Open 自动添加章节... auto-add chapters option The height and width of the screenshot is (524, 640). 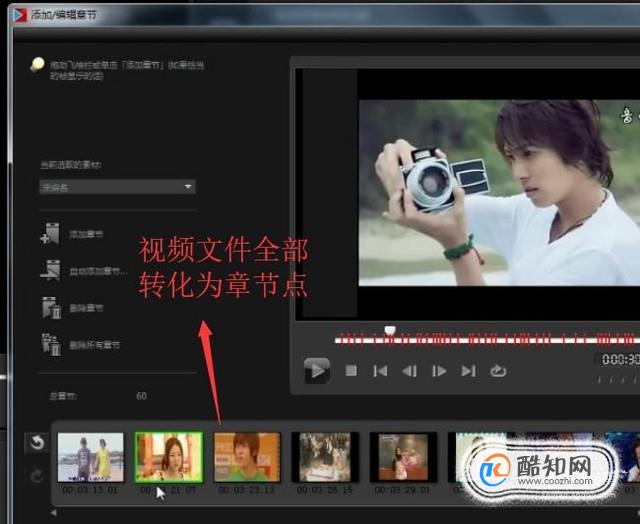point(84,271)
